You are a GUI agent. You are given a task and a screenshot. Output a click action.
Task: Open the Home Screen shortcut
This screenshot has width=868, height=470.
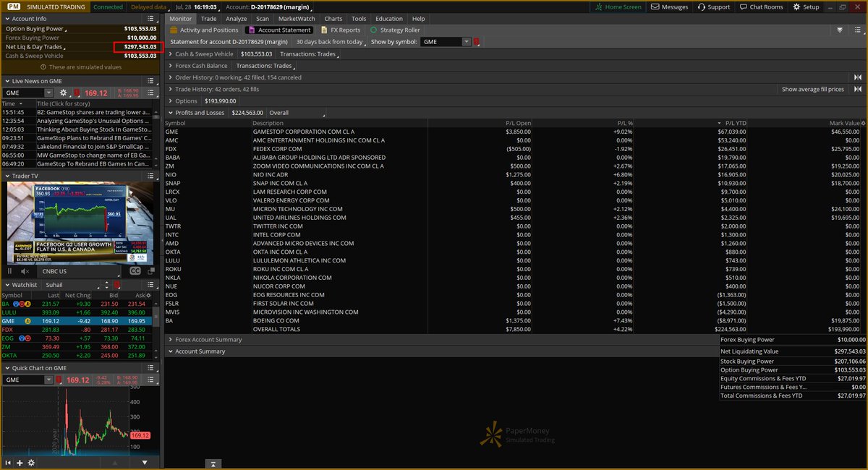[617, 7]
